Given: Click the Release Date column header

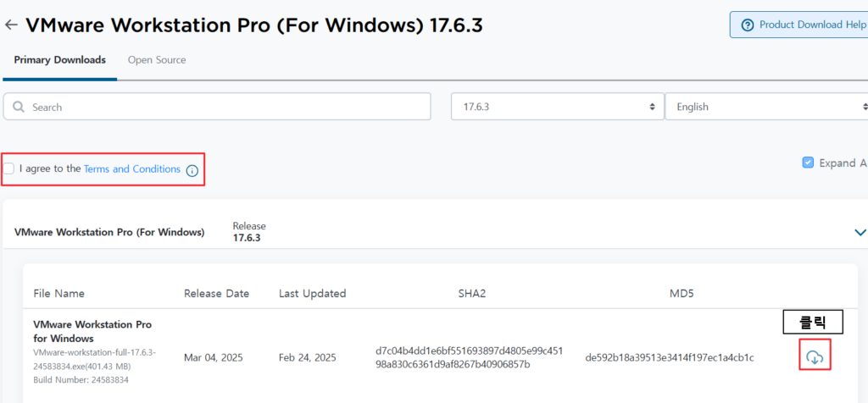Looking at the screenshot, I should click(216, 294).
